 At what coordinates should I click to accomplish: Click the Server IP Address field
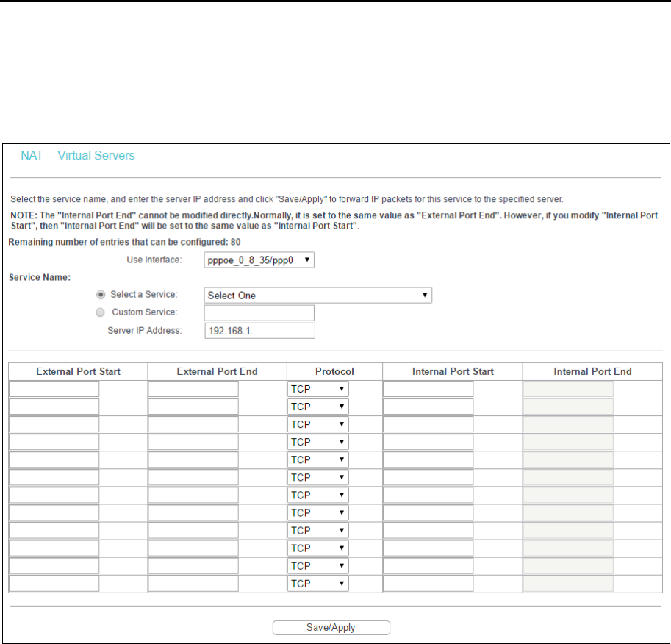(x=259, y=331)
